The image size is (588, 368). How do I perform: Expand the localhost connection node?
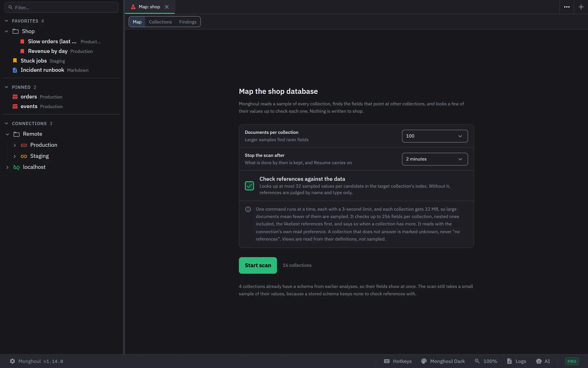coord(7,167)
